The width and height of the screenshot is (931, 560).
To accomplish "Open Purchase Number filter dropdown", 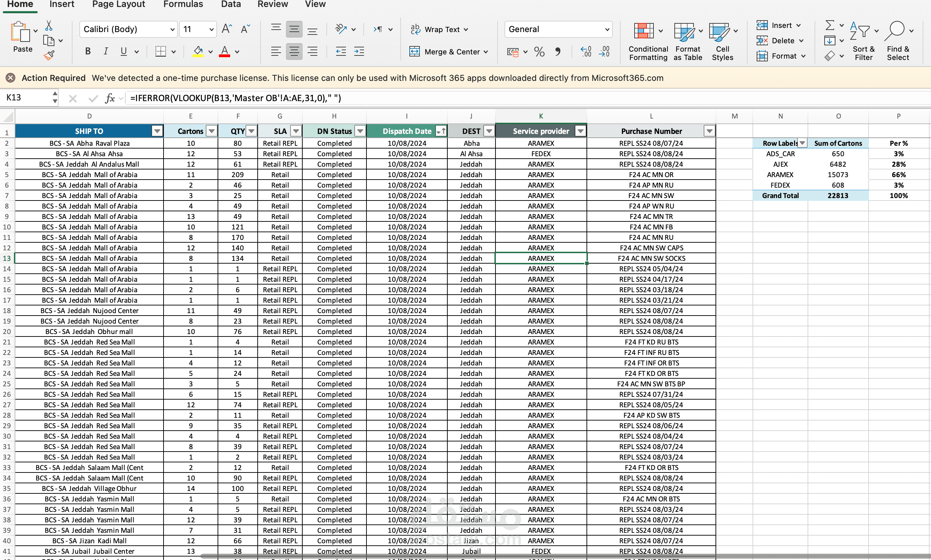I will pyautogui.click(x=709, y=131).
